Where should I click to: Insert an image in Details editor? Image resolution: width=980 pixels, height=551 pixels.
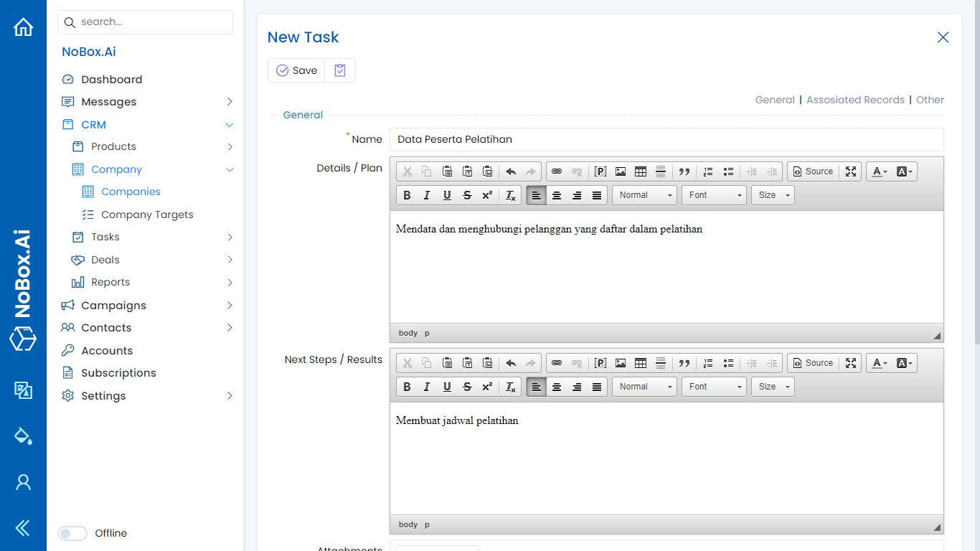pos(620,171)
